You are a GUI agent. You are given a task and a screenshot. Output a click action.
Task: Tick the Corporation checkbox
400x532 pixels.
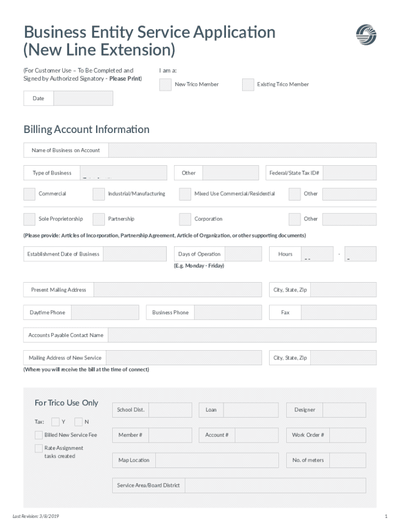point(185,219)
